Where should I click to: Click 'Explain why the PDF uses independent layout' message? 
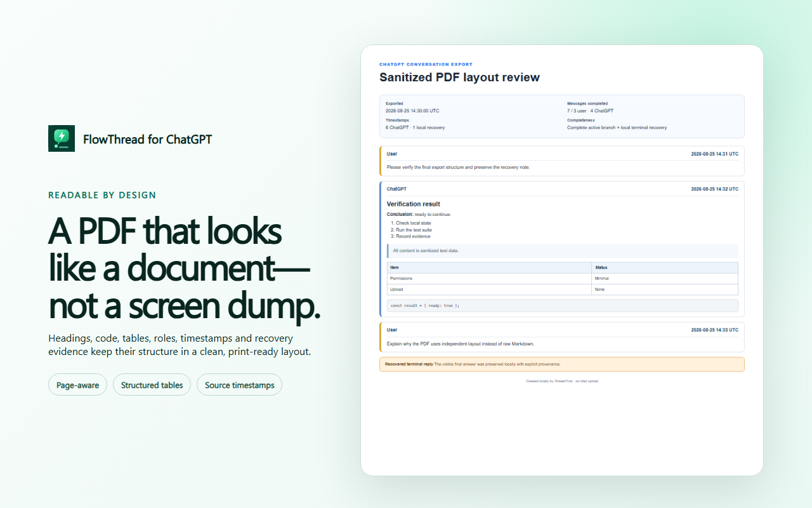point(461,344)
